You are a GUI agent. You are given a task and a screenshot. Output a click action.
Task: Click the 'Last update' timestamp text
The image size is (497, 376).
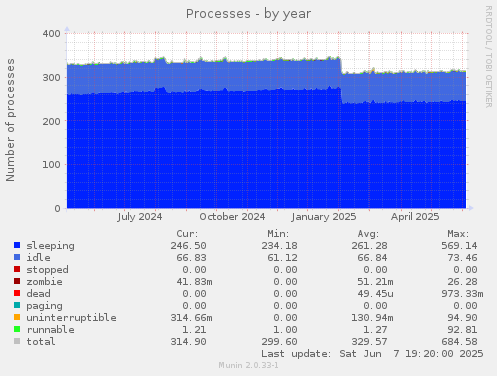point(372,354)
